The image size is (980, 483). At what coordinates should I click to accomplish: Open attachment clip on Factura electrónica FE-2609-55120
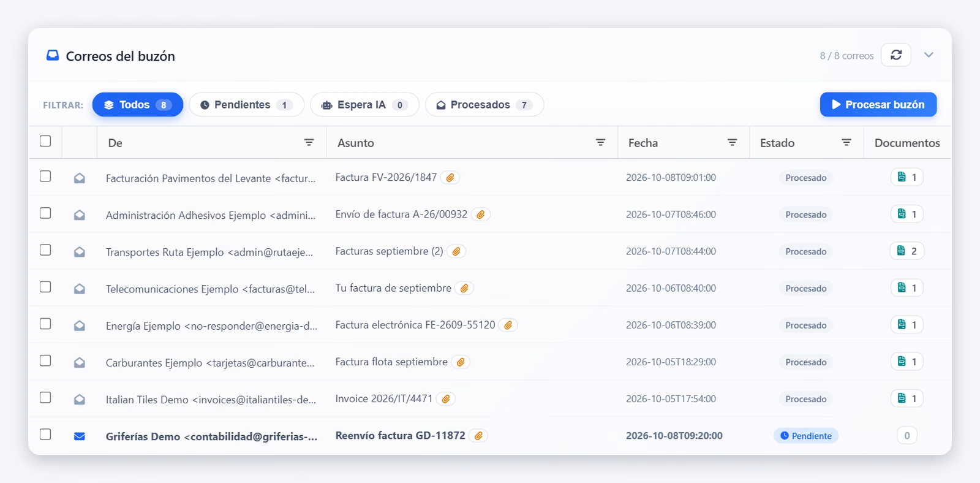coord(508,325)
